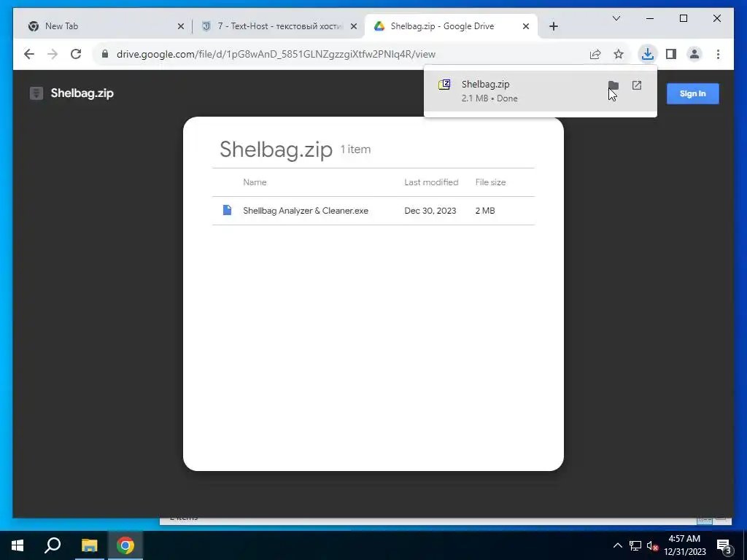
Task: Click the 2 MB file size cell
Action: pyautogui.click(x=485, y=211)
